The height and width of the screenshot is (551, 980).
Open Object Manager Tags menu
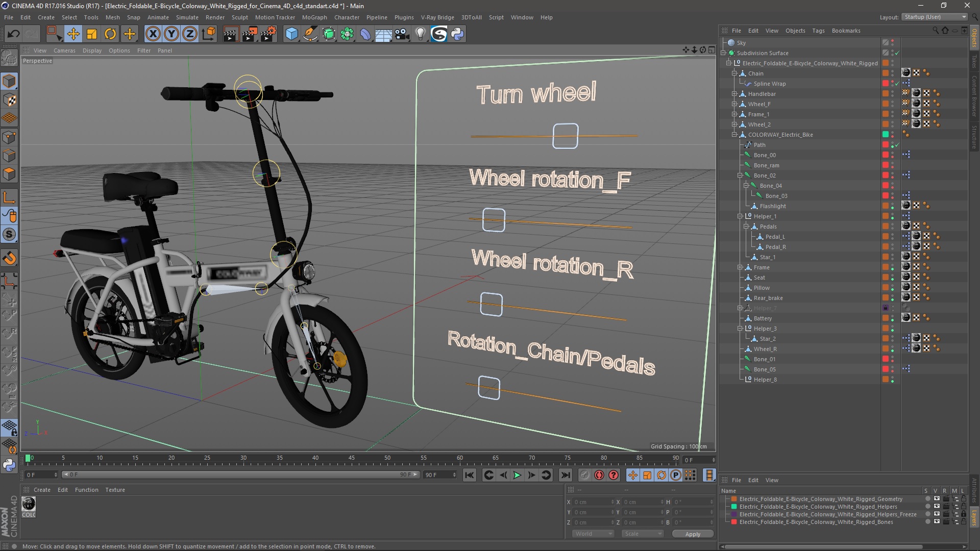coord(818,31)
